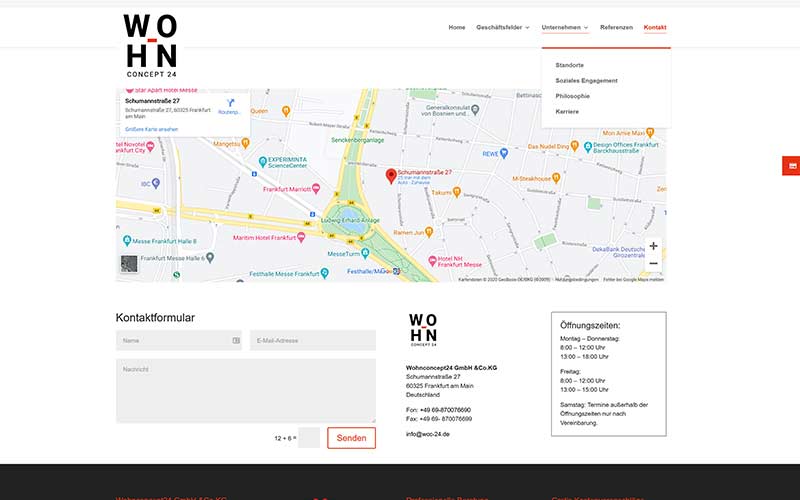
Task: Click the Messe Frankfurt Halle 8 marker
Action: pyautogui.click(x=127, y=240)
